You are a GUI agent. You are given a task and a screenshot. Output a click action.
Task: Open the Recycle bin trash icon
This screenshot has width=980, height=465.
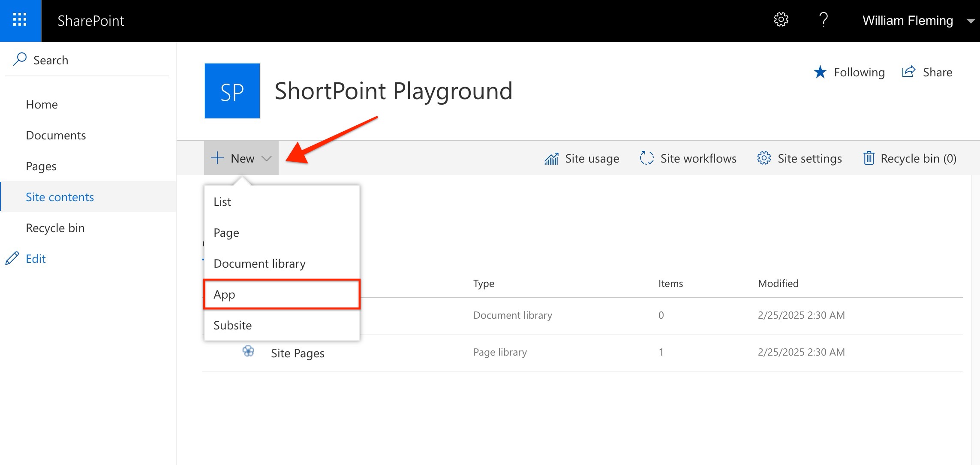click(x=869, y=158)
